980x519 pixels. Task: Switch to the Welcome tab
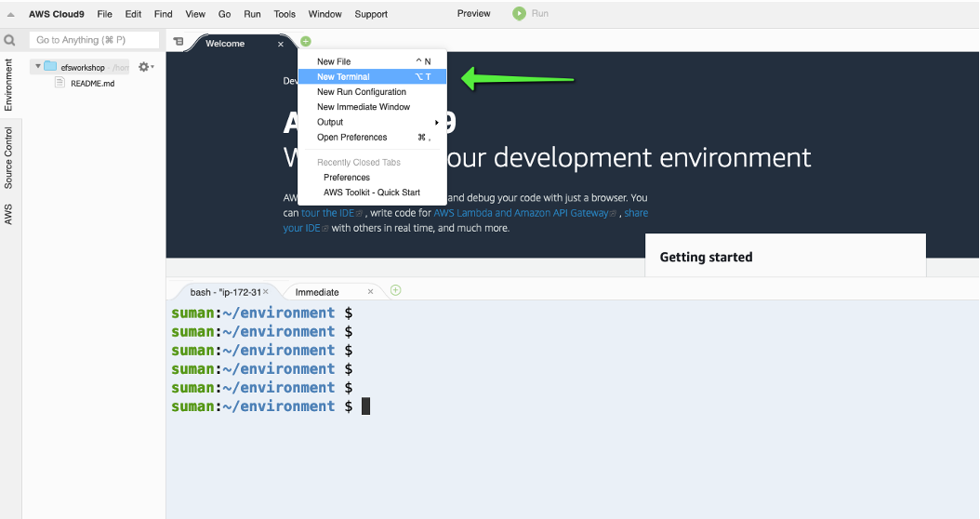tap(225, 43)
